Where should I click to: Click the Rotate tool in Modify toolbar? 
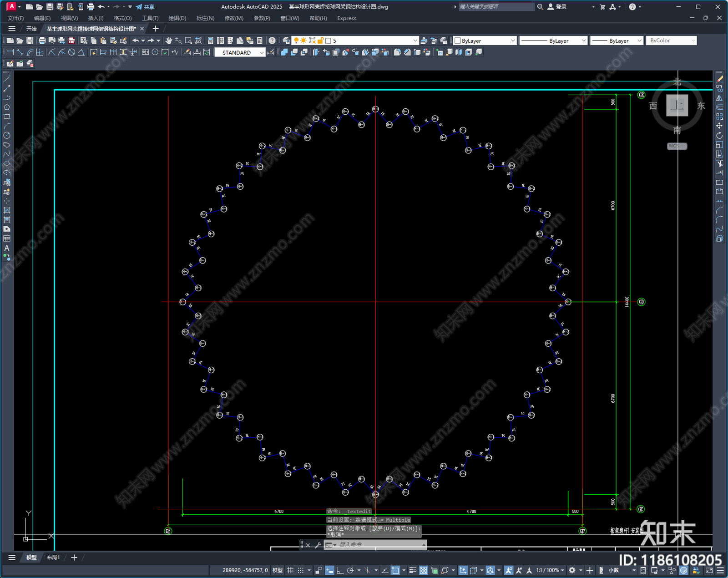coord(719,135)
